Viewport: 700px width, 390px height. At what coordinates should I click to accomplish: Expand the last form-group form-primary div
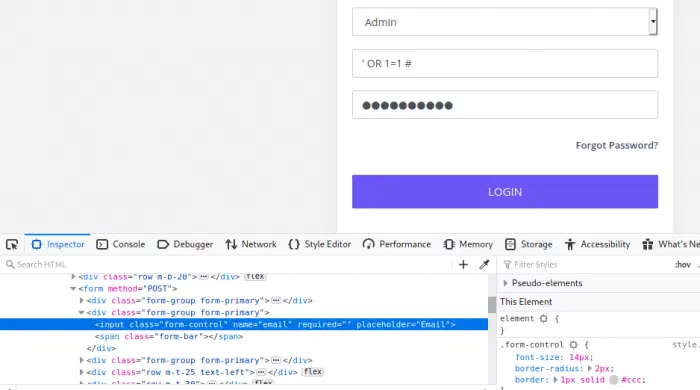pos(81,360)
